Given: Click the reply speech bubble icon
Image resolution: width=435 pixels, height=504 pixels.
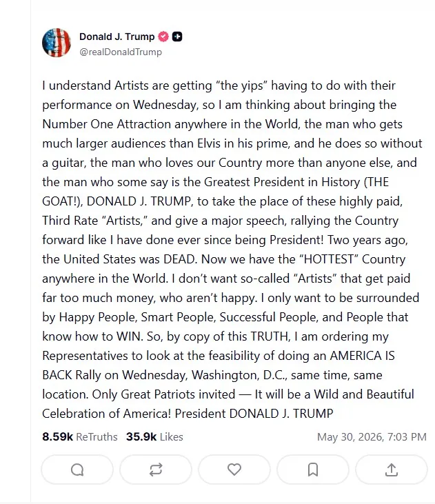Looking at the screenshot, I should (77, 470).
